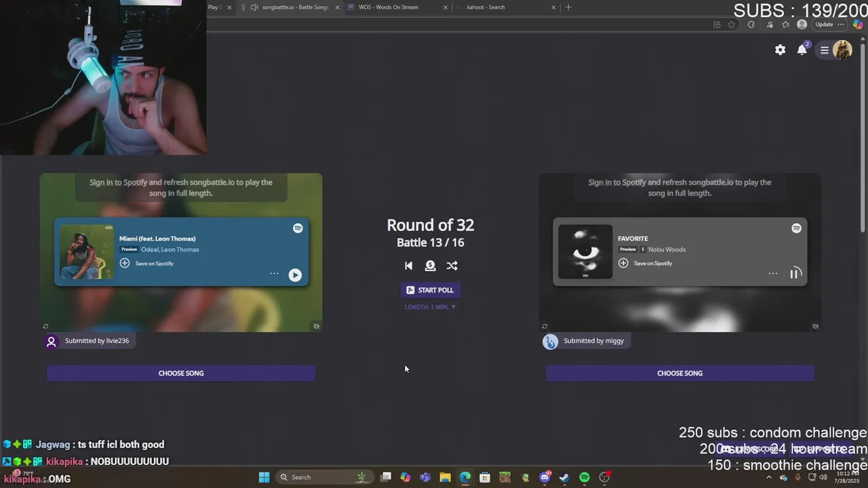The width and height of the screenshot is (868, 488).
Task: Open a new browser tab
Action: click(568, 7)
